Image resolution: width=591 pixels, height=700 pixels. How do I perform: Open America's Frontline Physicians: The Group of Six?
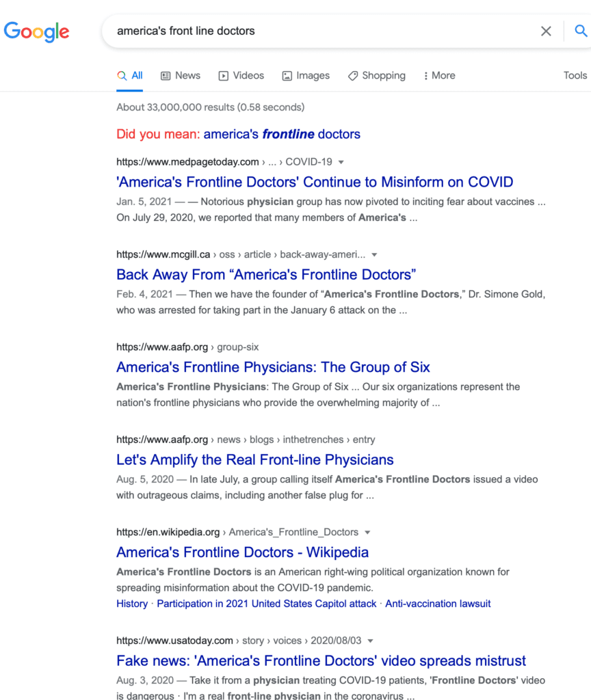[x=273, y=367]
